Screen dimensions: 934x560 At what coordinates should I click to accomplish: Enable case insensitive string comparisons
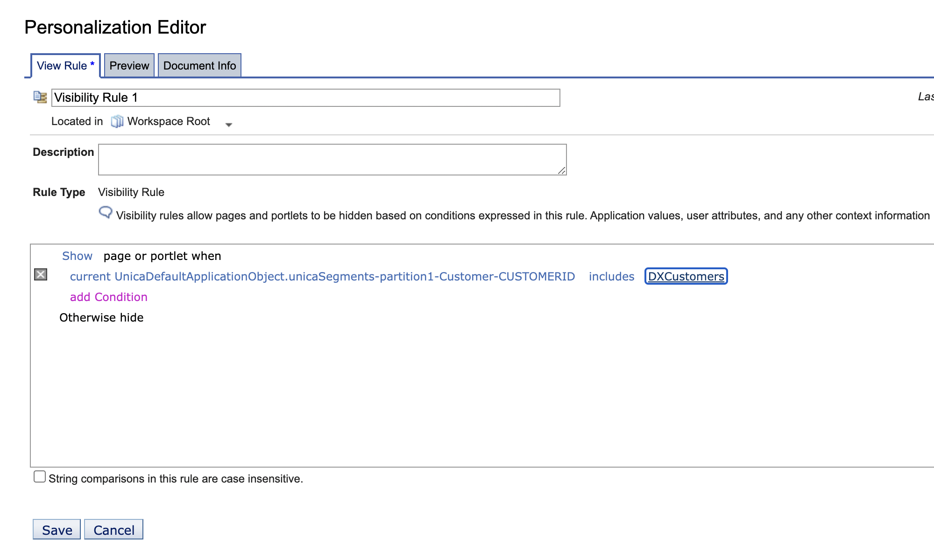39,476
